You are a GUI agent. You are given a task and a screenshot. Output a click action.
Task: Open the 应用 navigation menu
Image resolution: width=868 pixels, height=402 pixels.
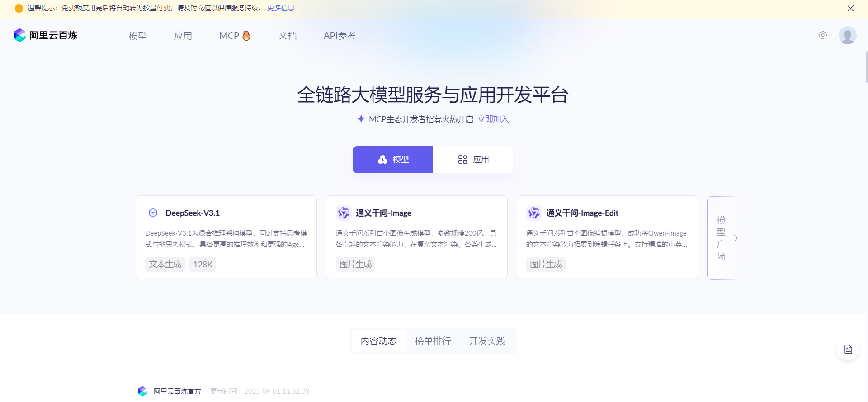pos(183,36)
